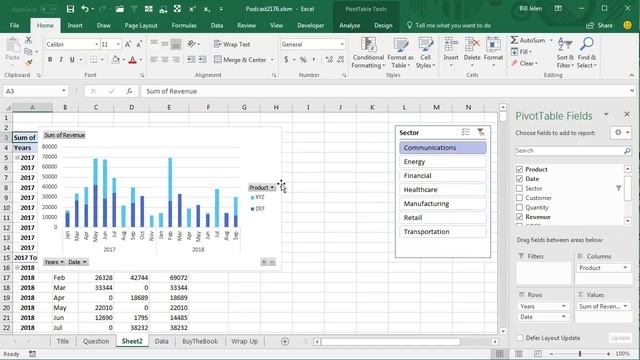Click the Font Color red A icon
Viewport: 640px width, 360px height.
(x=132, y=60)
